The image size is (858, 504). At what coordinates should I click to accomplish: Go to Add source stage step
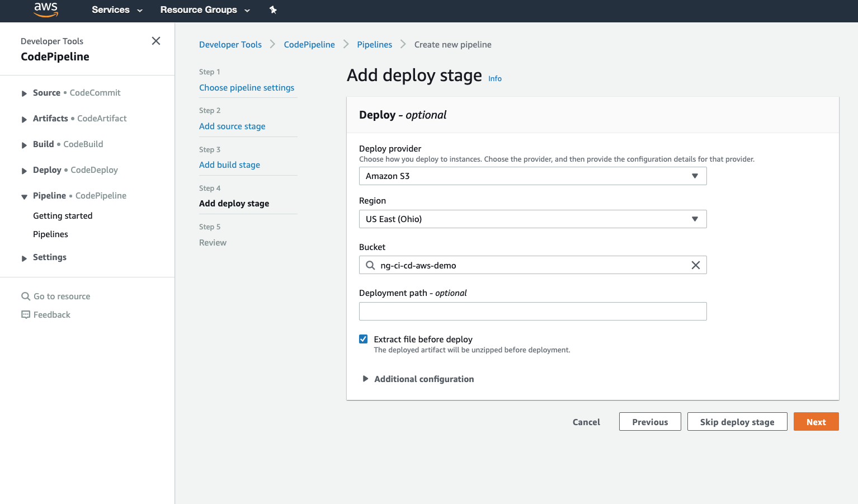pyautogui.click(x=232, y=126)
